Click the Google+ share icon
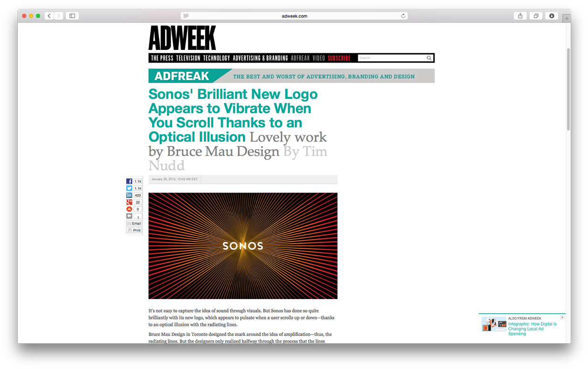 tap(129, 202)
